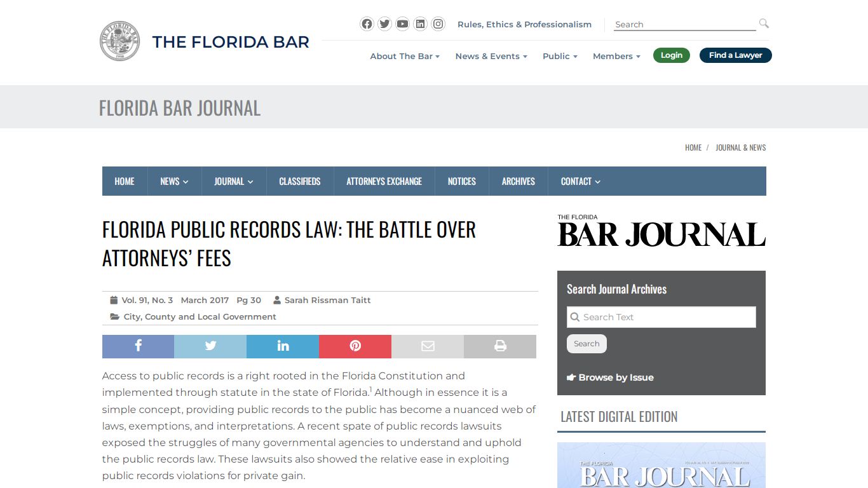Click the HOME breadcrumb link
The height and width of the screenshot is (488, 868).
[x=693, y=147]
